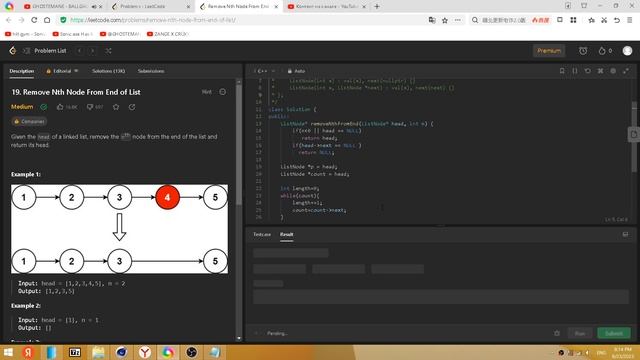Click the green Submit button

614,333
